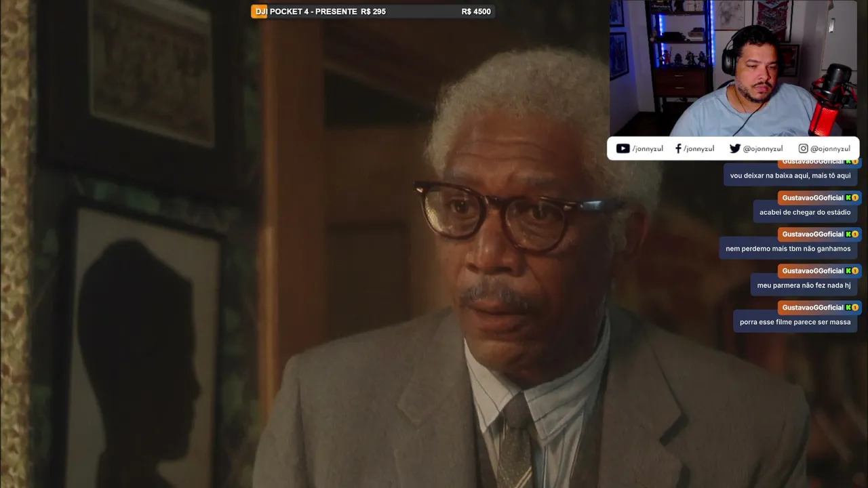Click the "R$ 4500" goal amount
This screenshot has width=868, height=488.
[476, 12]
